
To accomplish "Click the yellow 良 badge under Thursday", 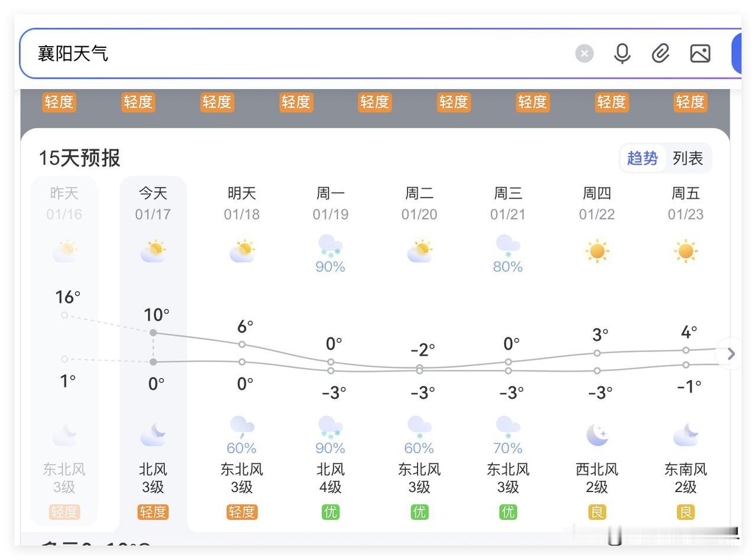I will tap(597, 512).
